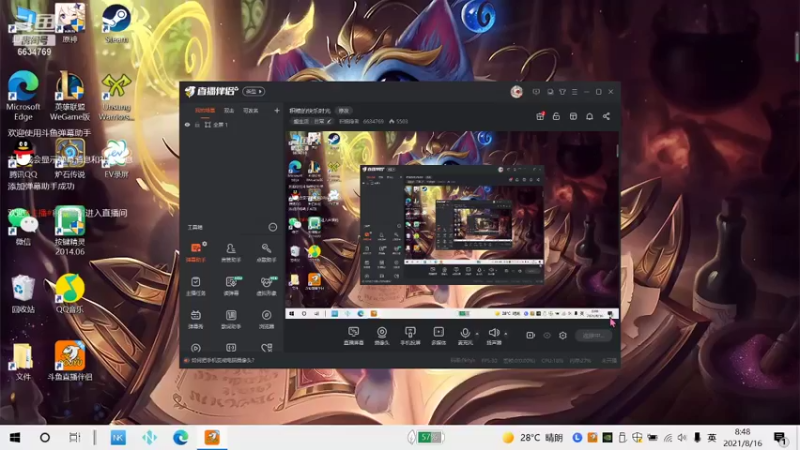
Task: Open the notification bell in Douyu app
Action: 589,116
